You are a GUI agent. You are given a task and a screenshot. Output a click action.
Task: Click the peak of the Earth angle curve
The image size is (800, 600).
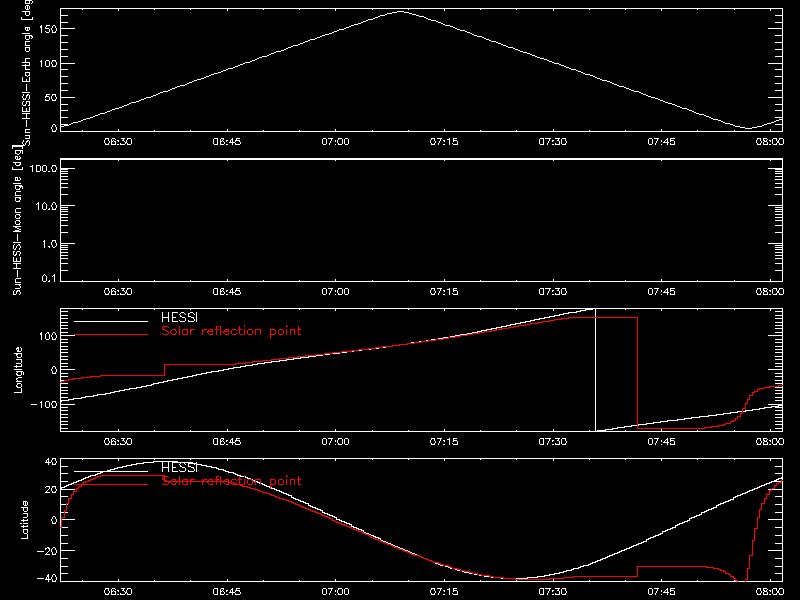[x=401, y=11]
